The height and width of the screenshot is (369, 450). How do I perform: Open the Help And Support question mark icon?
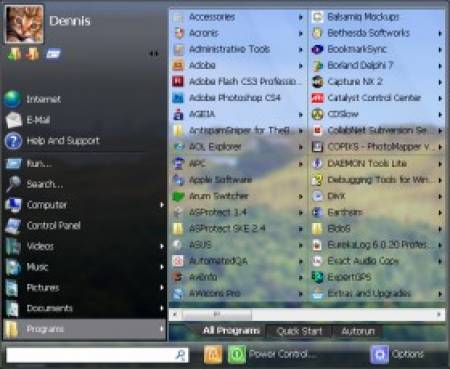click(13, 141)
